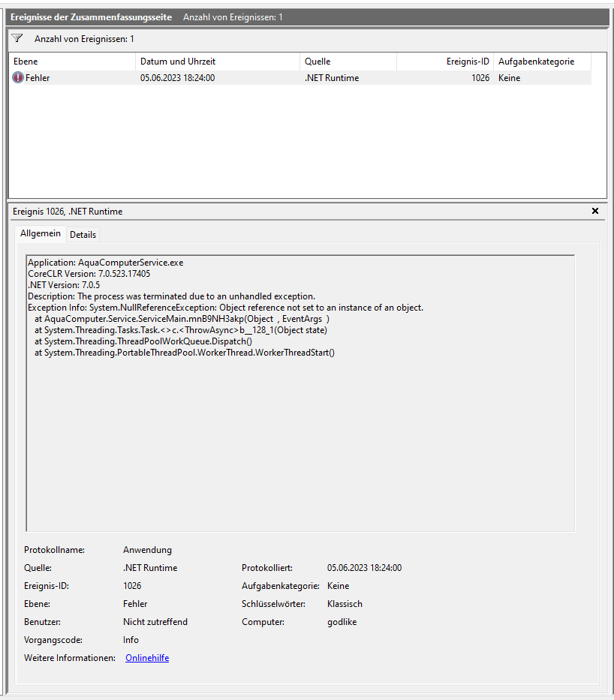
Task: Click the Ereignisse der Zusammenfassungsseite title
Action: (91, 17)
